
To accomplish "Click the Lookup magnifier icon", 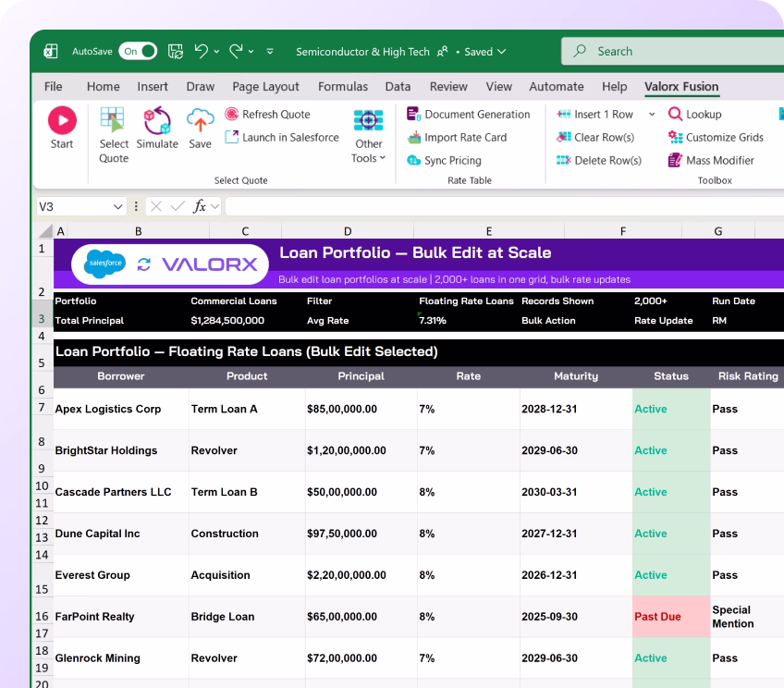I will (675, 114).
